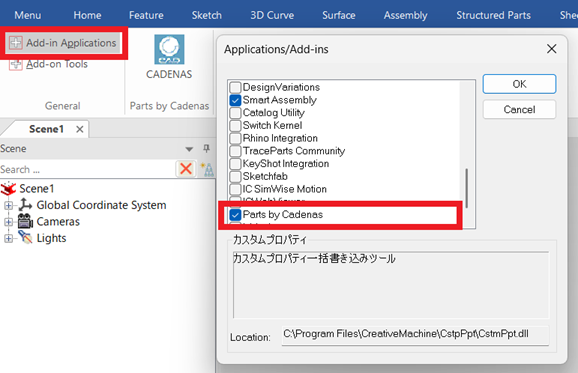Expand the Global Coordinate System node
This screenshot has height=373, width=578.
point(8,205)
